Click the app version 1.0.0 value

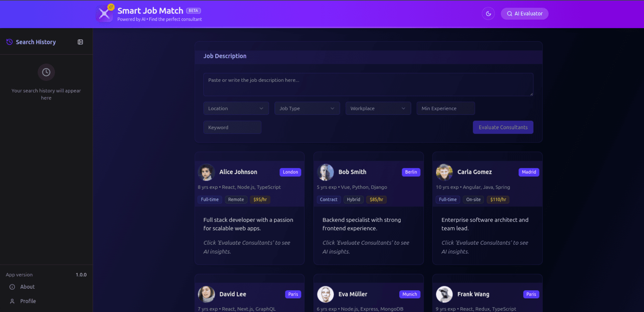pos(81,275)
